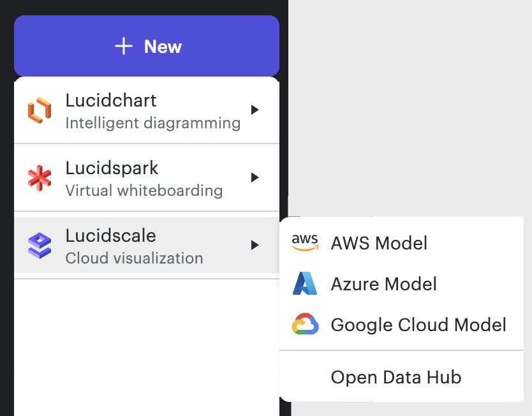Viewport: 532px width, 416px height.
Task: Open Data Hub
Action: pyautogui.click(x=395, y=377)
